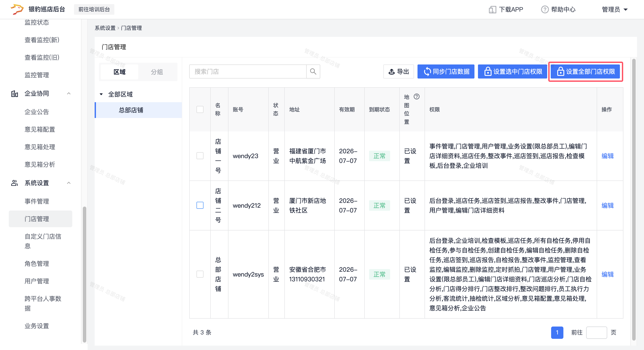
Task: Tick the checkbox for wendy2sys store row
Action: click(200, 274)
